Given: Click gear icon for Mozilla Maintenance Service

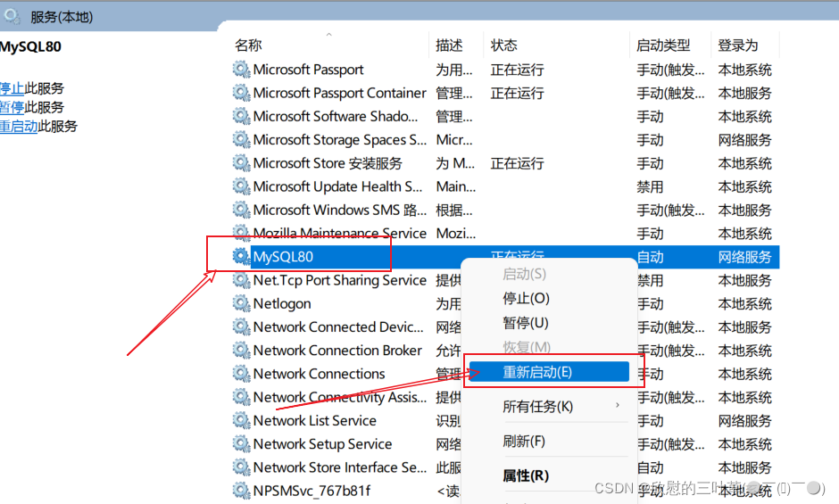Looking at the screenshot, I should [x=241, y=234].
